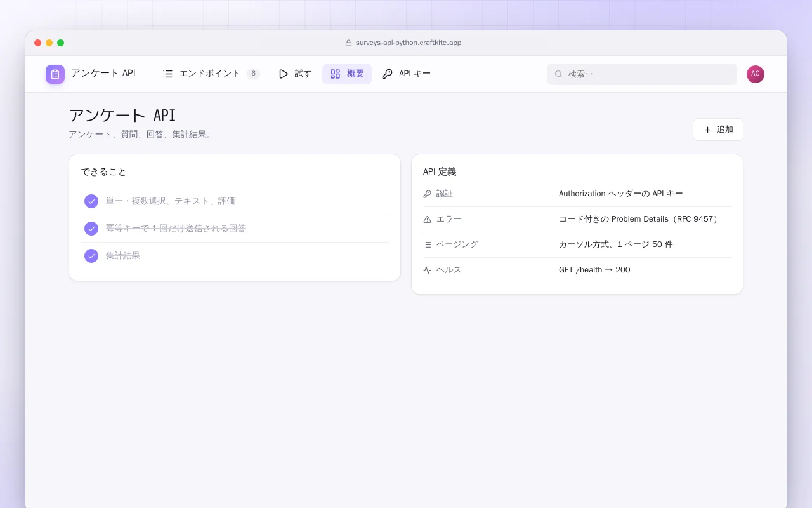The width and height of the screenshot is (812, 508).
Task: Uncheck the 冪等キーで 1 回だけ送信される回答 item
Action: [x=91, y=229]
